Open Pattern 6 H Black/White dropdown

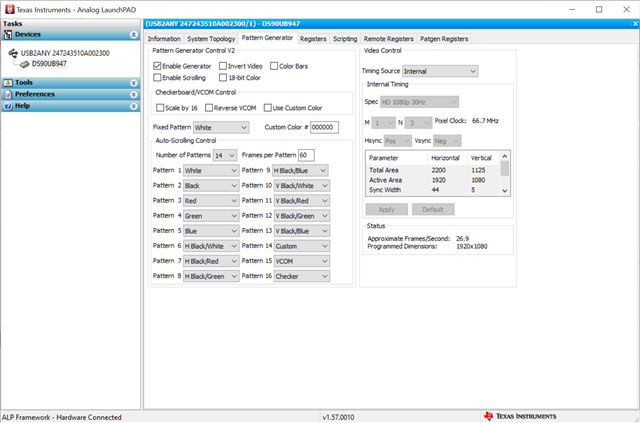point(211,246)
